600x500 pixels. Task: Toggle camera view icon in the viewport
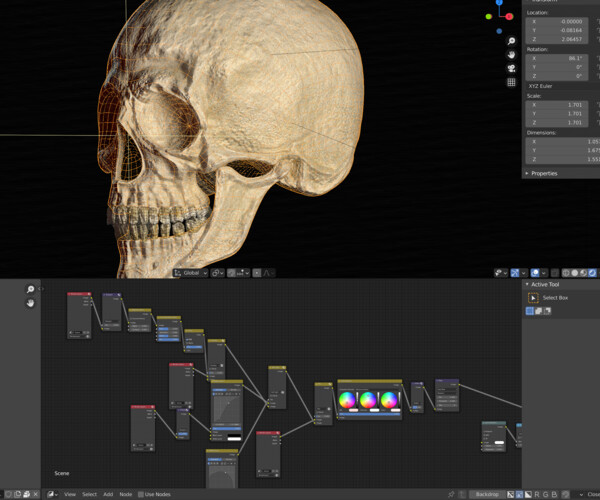point(511,68)
